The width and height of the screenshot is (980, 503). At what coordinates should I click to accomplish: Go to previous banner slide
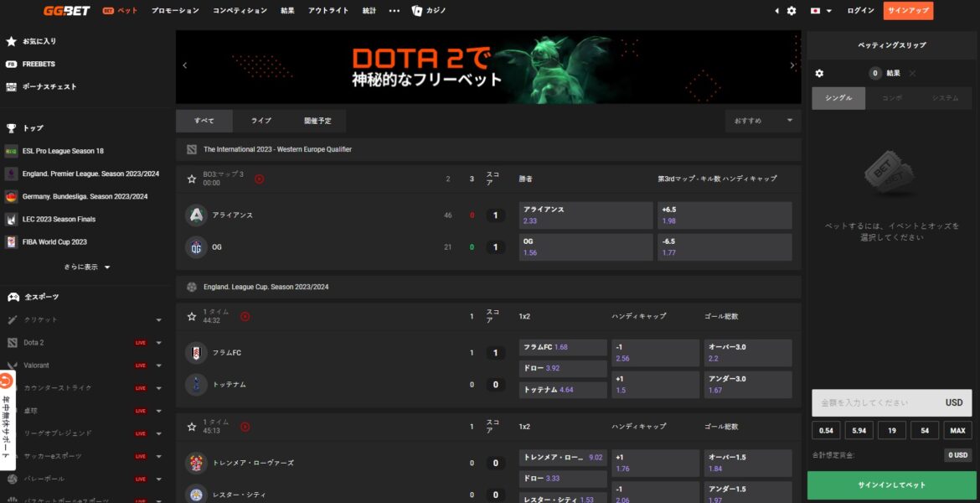(x=184, y=65)
